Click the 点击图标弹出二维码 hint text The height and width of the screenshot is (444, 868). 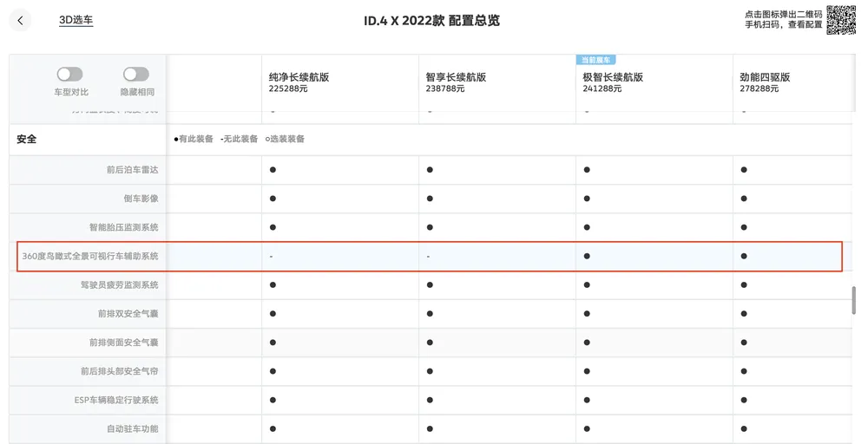pos(783,15)
